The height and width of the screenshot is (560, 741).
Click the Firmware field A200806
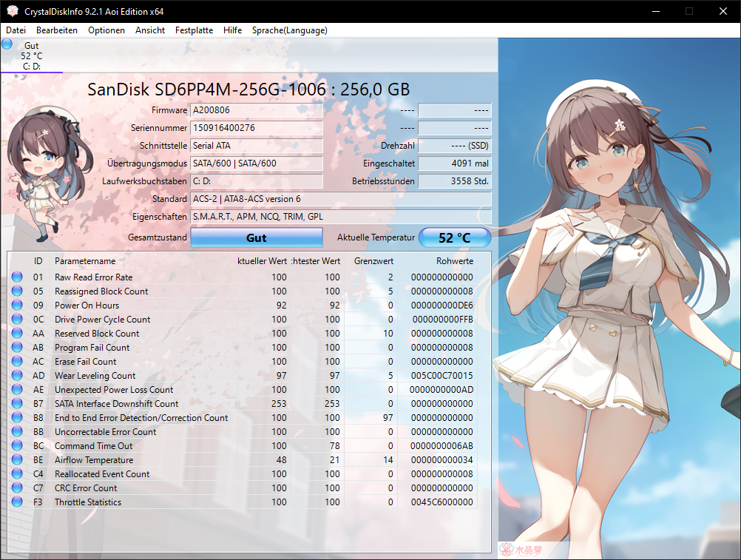coord(257,110)
